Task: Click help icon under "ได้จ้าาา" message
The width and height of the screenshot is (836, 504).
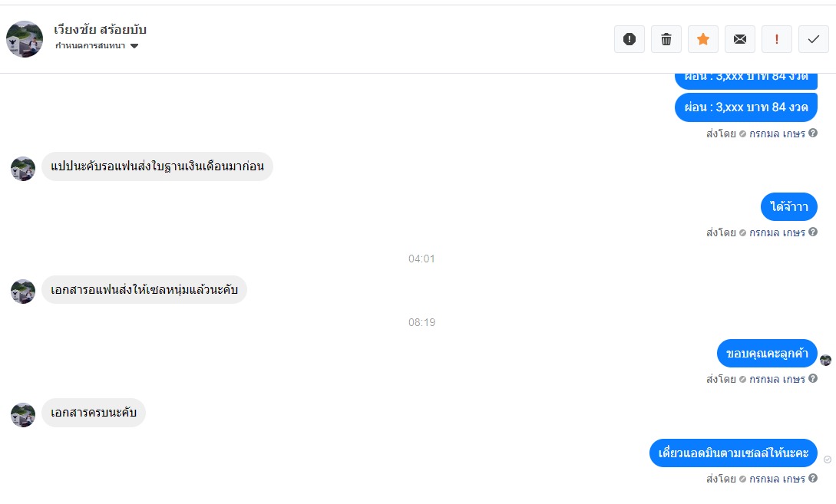Action: [x=813, y=232]
